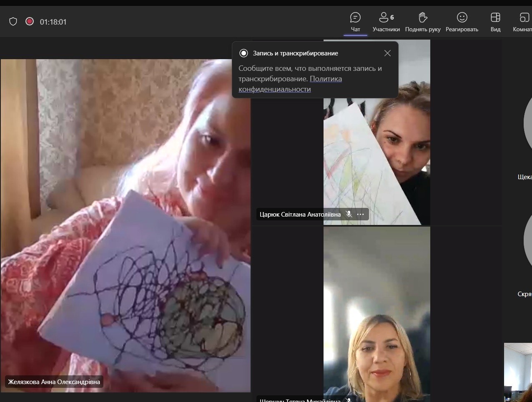Click the red recording indicator

pos(30,21)
